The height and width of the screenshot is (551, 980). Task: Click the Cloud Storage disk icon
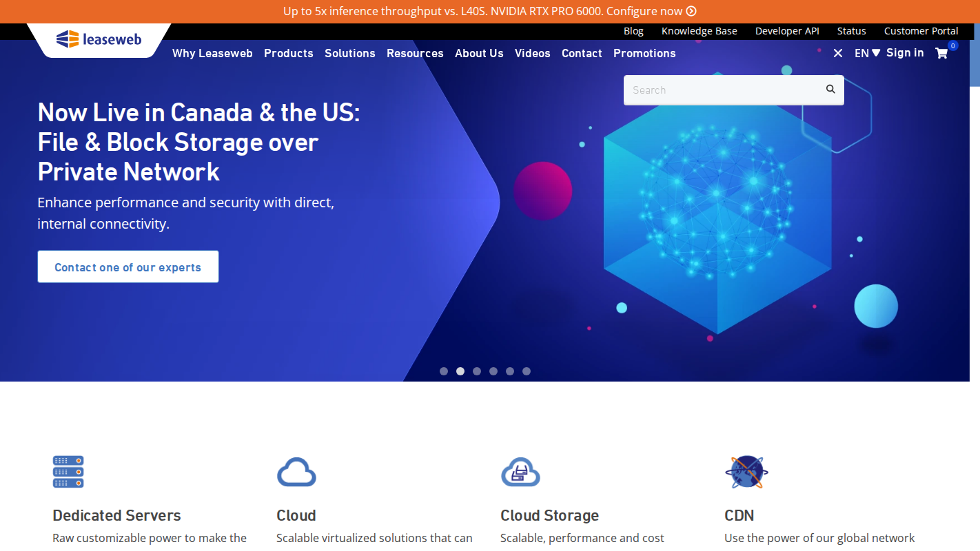click(x=520, y=472)
